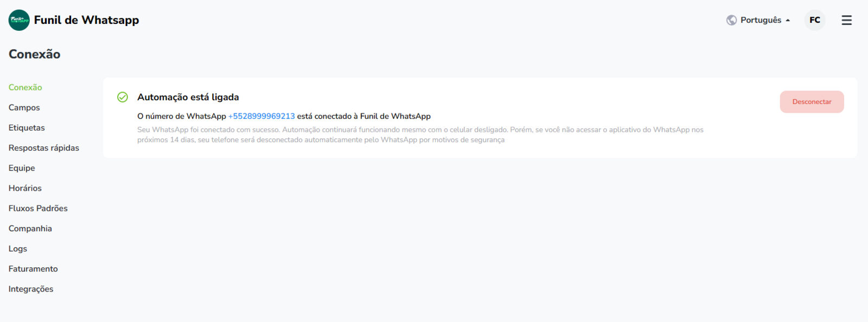The width and height of the screenshot is (868, 322).
Task: Click the Funil de Whatsapp title text
Action: (x=86, y=20)
